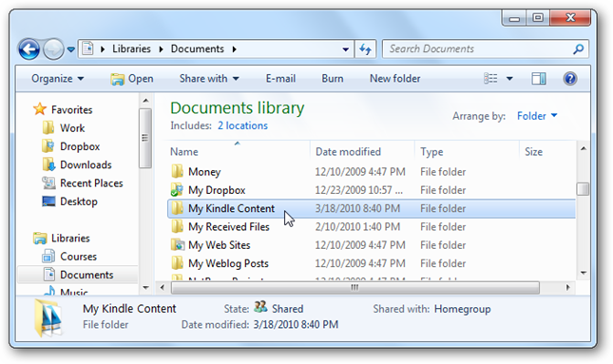This screenshot has width=613, height=364.
Task: Refresh the folder view
Action: click(365, 49)
